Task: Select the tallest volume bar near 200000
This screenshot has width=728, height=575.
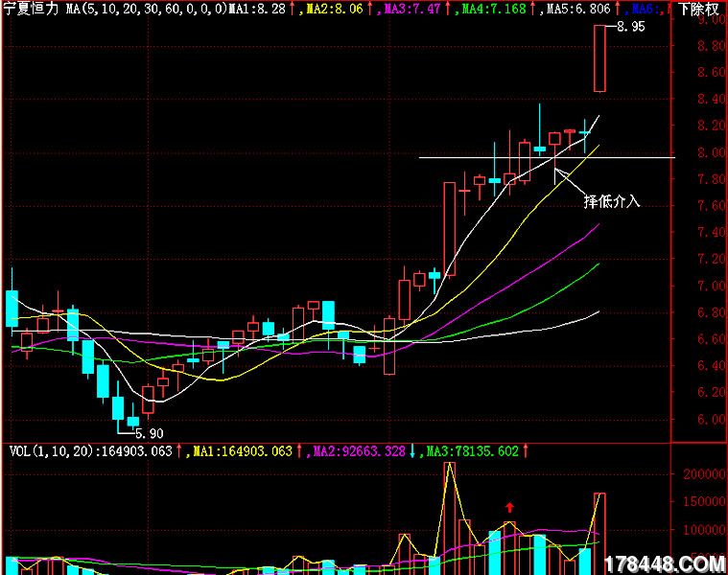Action: (450, 518)
